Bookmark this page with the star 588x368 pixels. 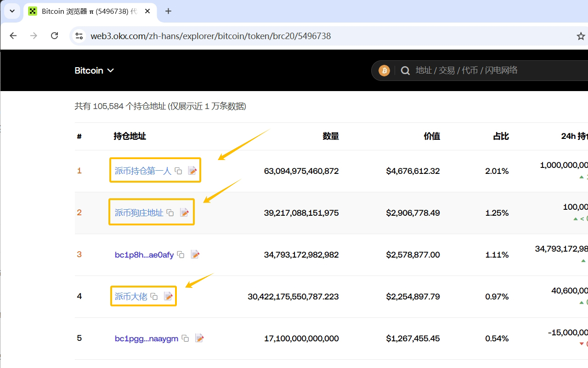pos(581,36)
